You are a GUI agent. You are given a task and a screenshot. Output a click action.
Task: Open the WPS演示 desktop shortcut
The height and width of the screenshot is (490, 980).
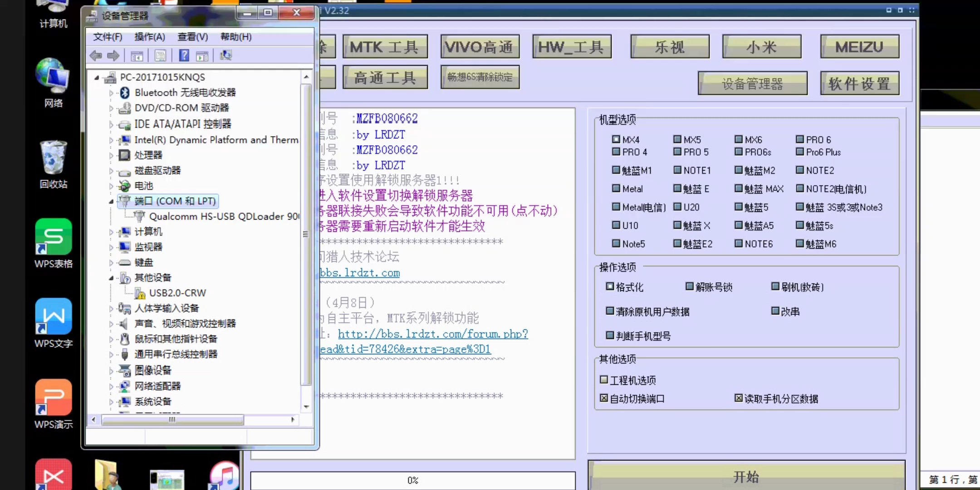coord(53,404)
